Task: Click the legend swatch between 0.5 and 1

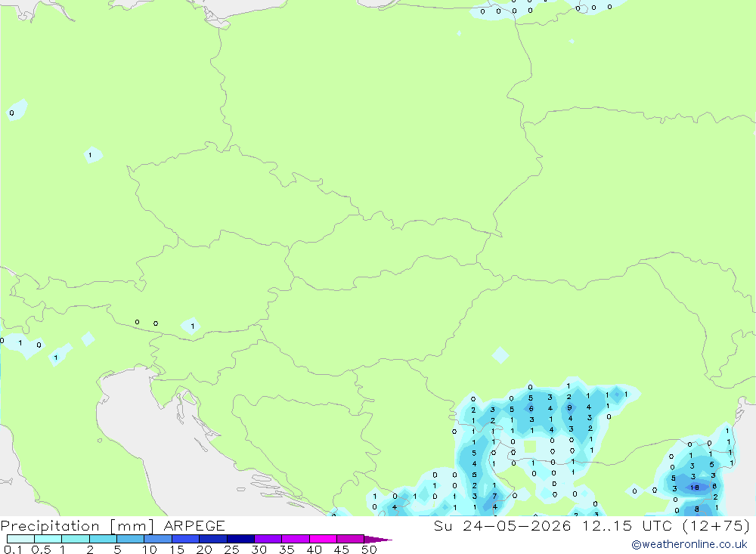Action: coord(48,539)
